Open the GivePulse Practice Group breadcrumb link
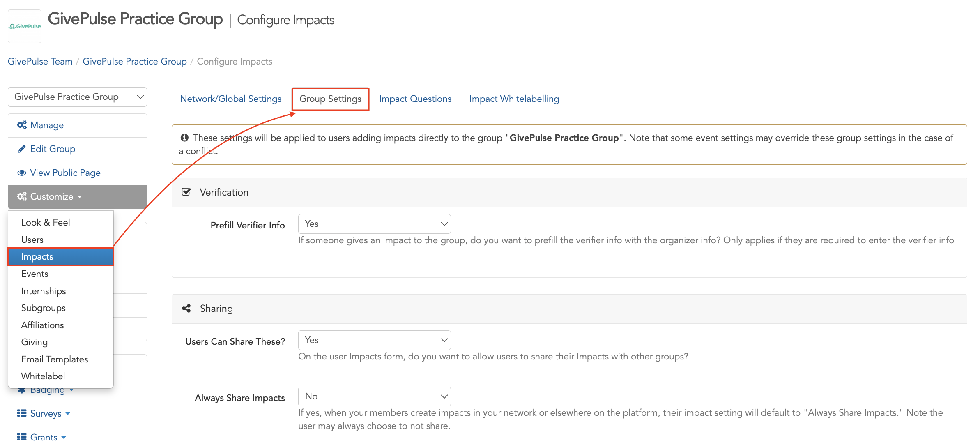The height and width of the screenshot is (447, 980). point(135,62)
